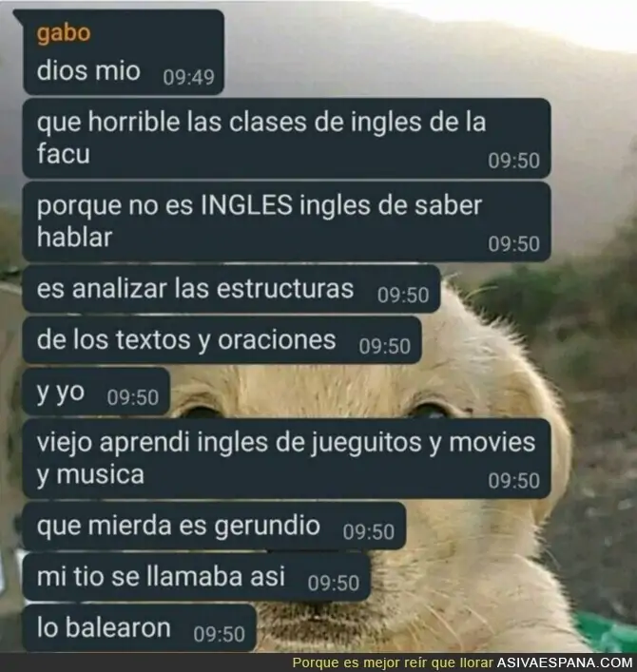637x672 pixels.
Task: Click the timestamp on 'lo balearon'
Action: [219, 634]
